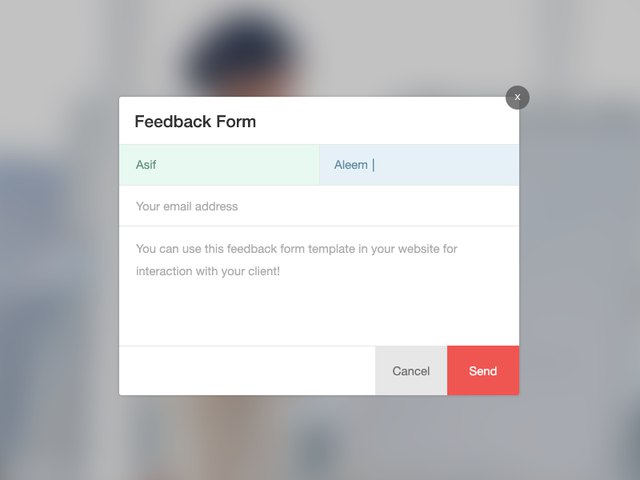
Task: Place the cursor on the word 'Aleem'
Action: click(351, 165)
